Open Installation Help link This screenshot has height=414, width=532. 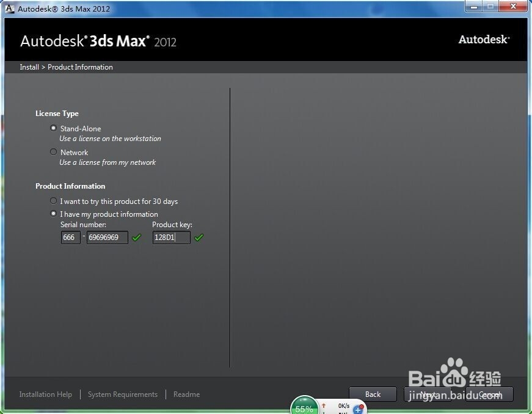pos(45,394)
